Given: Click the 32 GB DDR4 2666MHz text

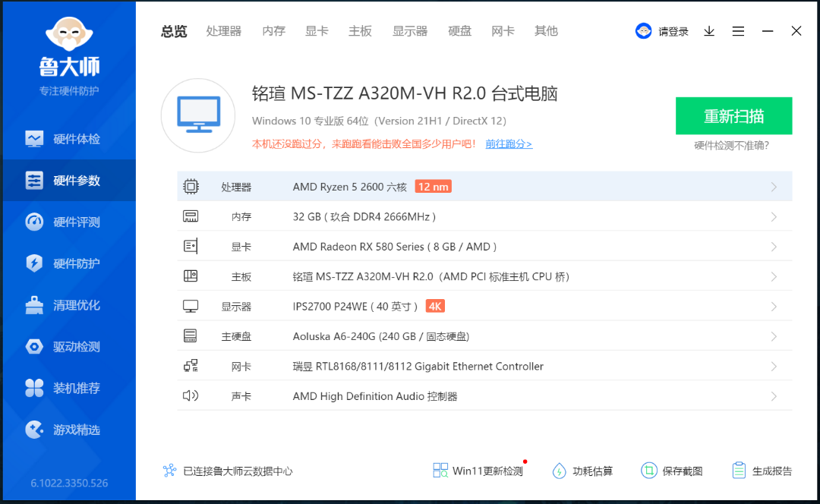Looking at the screenshot, I should (364, 217).
